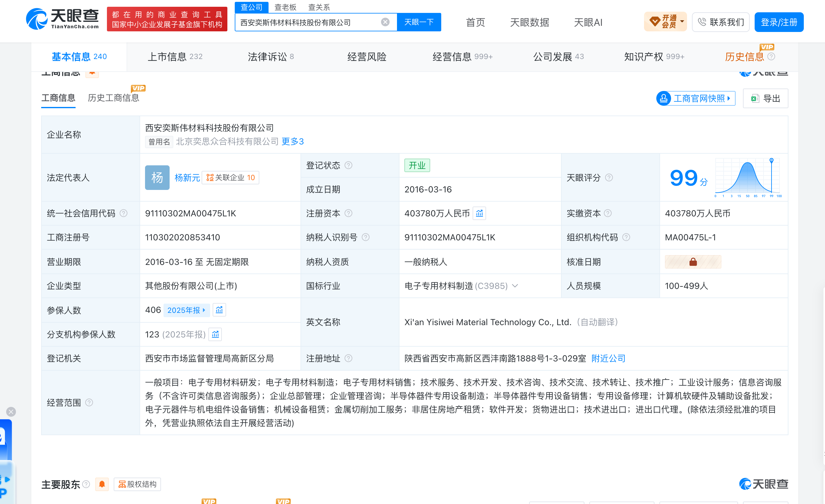Click the 天眼一下 search button
The image size is (825, 504).
click(419, 22)
